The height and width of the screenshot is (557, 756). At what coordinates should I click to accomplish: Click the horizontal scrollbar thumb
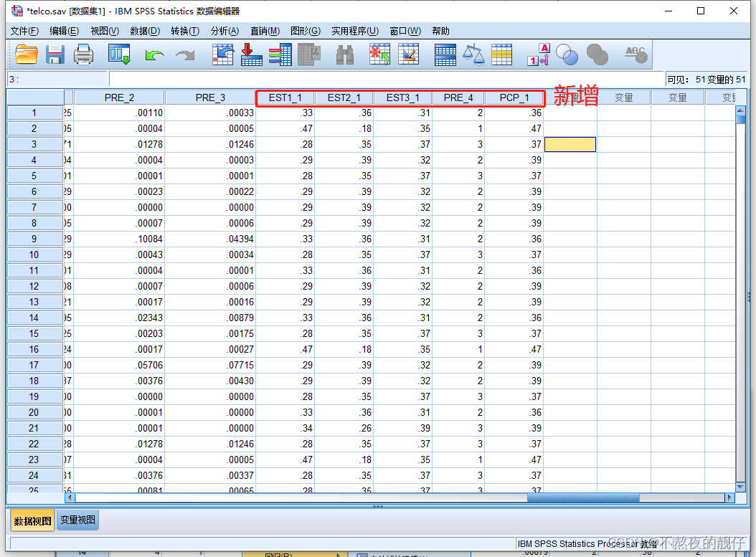coord(583,498)
